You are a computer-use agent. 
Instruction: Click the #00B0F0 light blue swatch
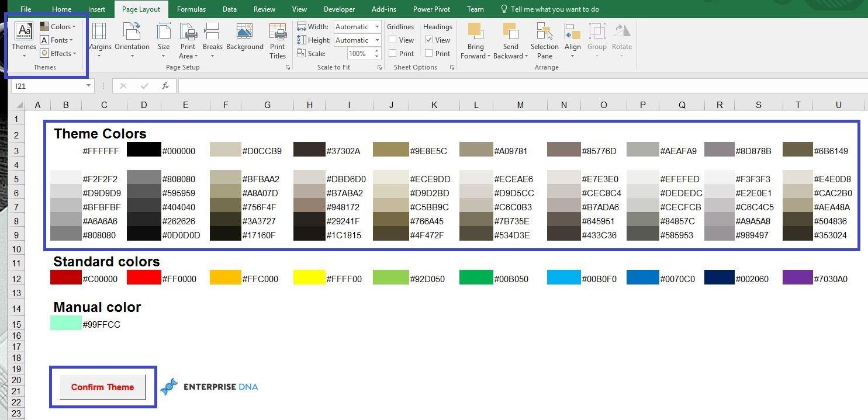click(564, 277)
